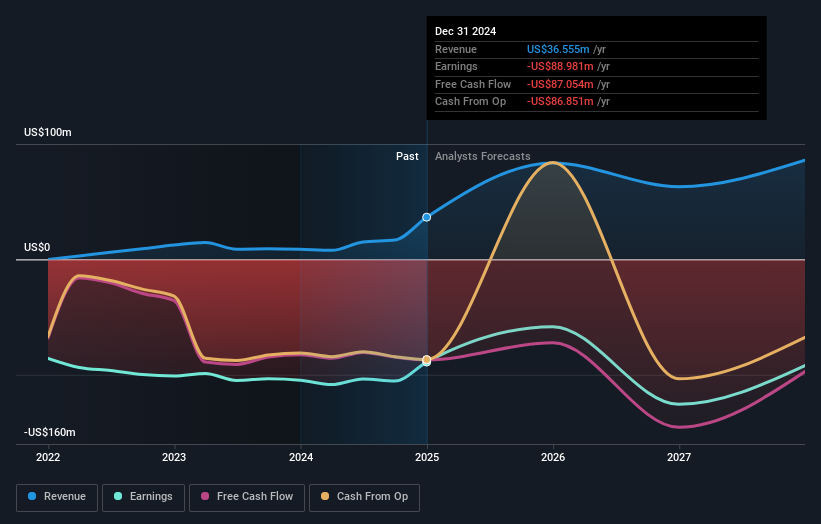Click the -US$86.851m cash from op value
Image resolution: width=821 pixels, height=524 pixels.
coord(560,102)
